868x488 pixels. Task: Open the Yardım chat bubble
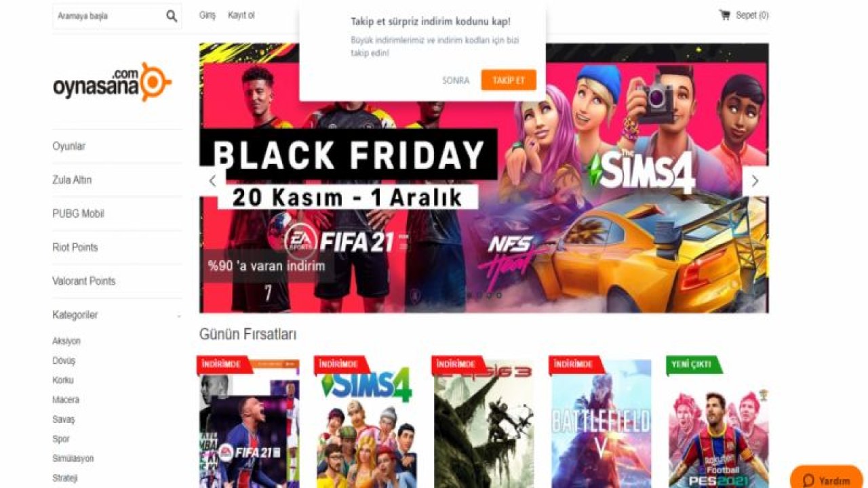point(827,479)
